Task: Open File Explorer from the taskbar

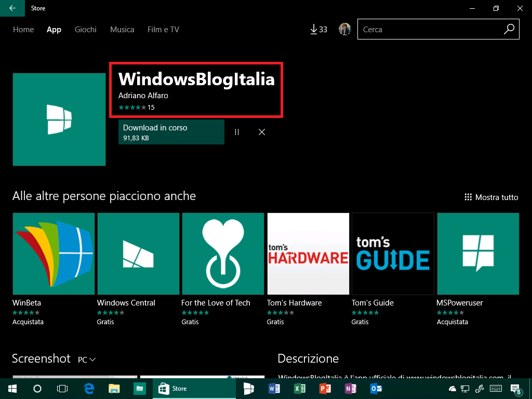Action: 114,389
